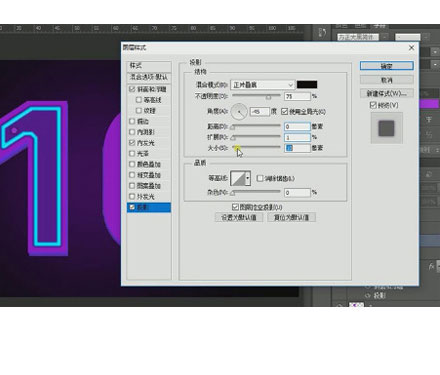This screenshot has height=375, width=440.
Task: Check the Inner Shadow (内阴影) checkbox
Action: click(132, 132)
